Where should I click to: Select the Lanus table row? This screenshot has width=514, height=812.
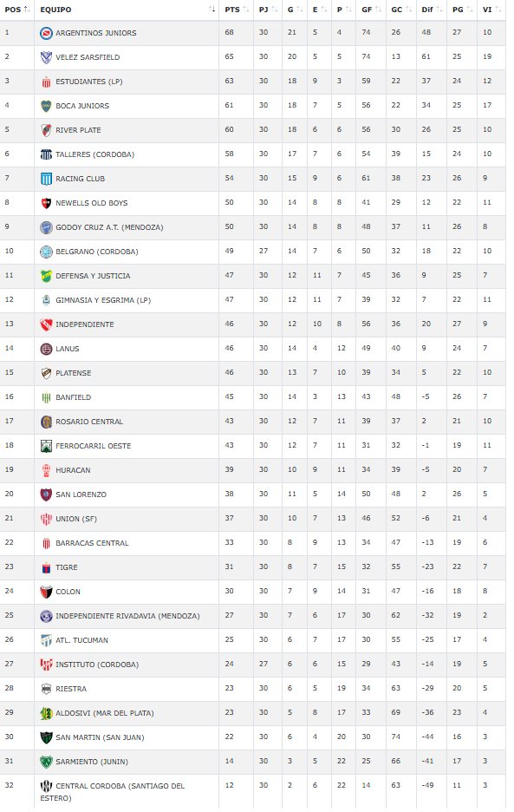[252, 349]
